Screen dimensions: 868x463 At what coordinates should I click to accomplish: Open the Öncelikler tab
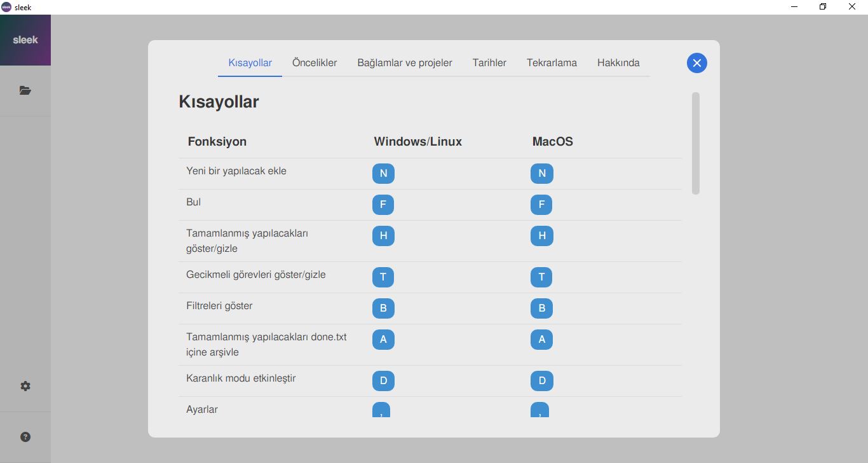[x=315, y=63]
